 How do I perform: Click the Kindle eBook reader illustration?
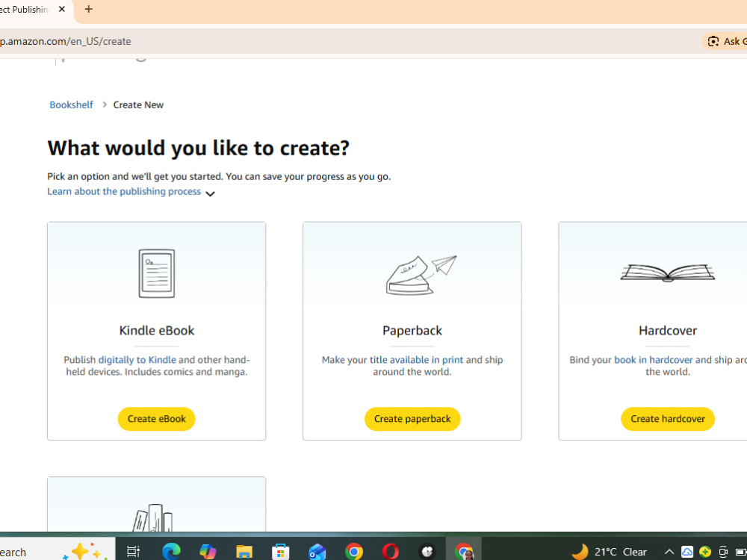click(157, 273)
